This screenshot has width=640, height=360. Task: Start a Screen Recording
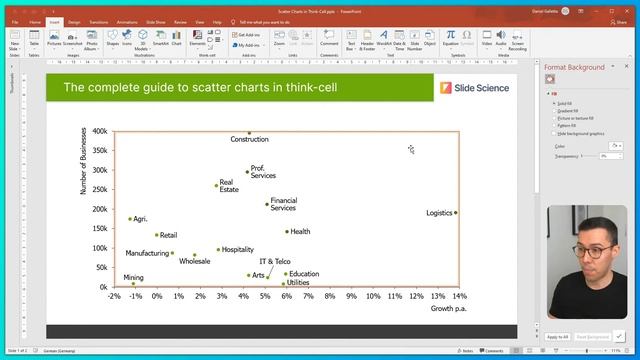(x=518, y=40)
